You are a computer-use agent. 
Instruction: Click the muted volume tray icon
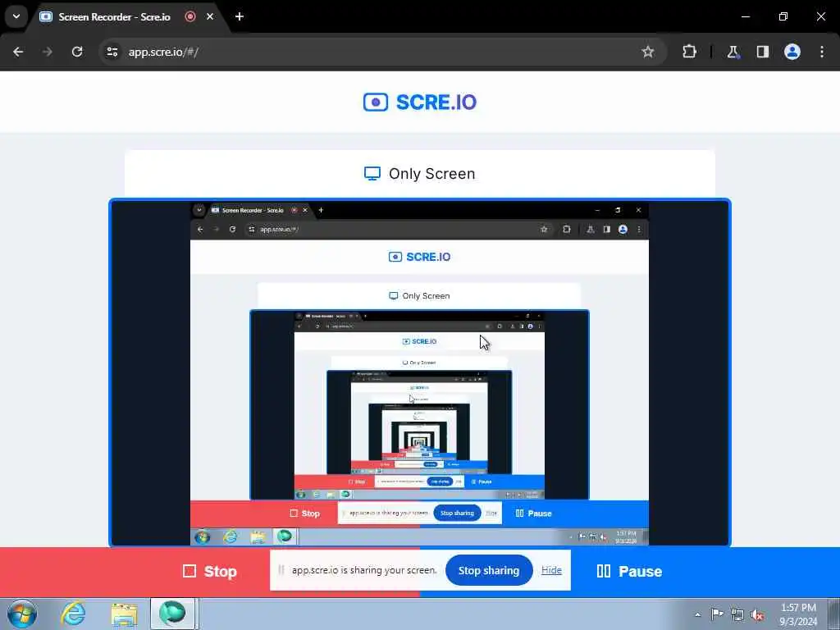pyautogui.click(x=757, y=614)
